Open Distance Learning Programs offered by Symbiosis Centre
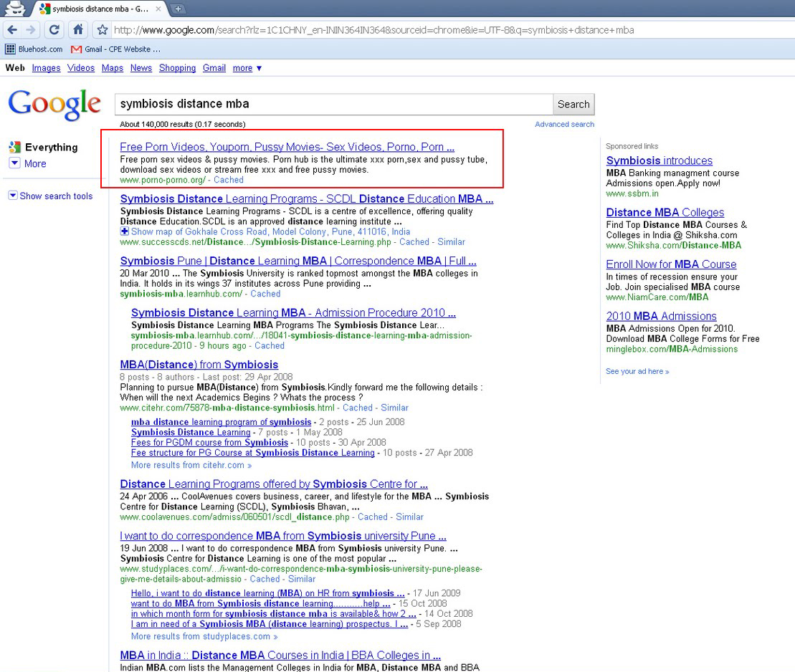The image size is (795, 672). [274, 484]
